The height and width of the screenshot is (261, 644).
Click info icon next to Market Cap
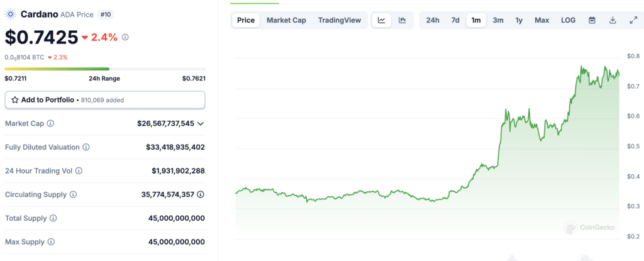(x=50, y=124)
